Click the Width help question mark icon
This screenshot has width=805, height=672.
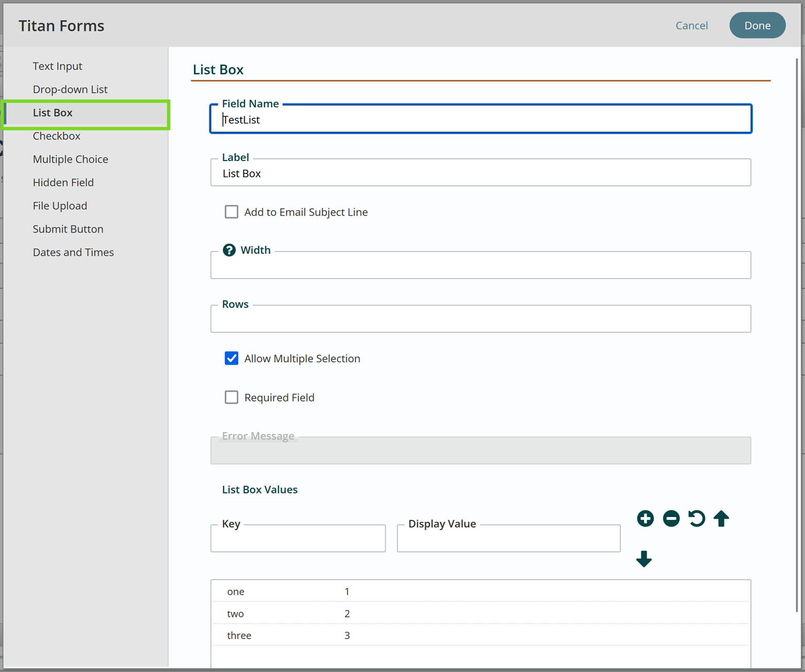click(x=229, y=250)
